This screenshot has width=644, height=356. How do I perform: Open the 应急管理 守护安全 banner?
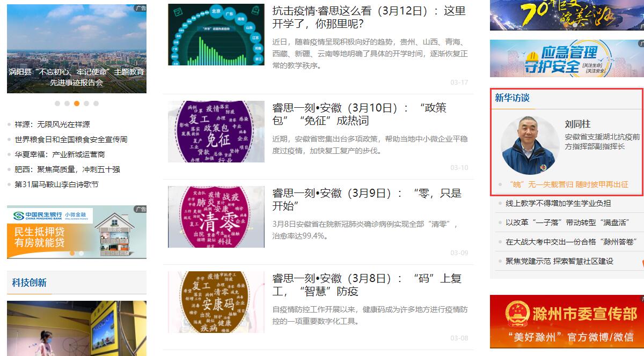click(x=567, y=58)
